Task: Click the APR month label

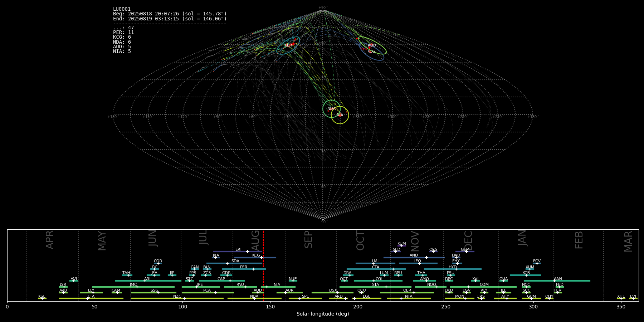Action: pos(50,240)
